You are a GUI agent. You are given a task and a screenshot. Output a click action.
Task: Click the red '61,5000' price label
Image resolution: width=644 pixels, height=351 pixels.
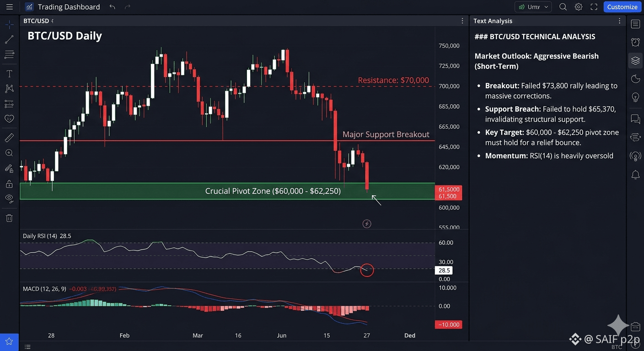click(x=449, y=189)
